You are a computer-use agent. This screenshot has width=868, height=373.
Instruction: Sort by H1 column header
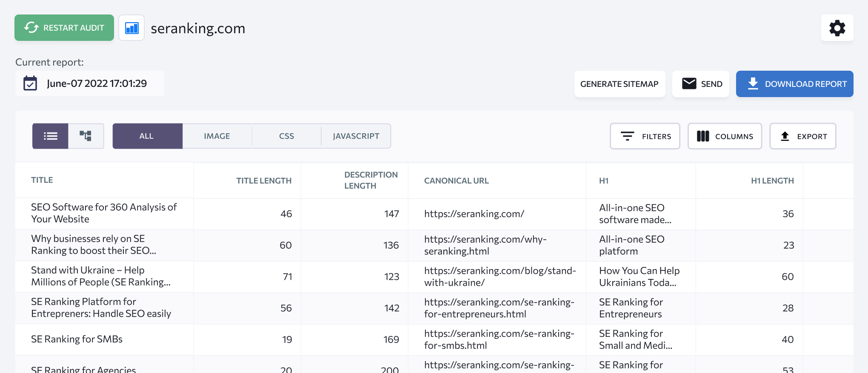tap(604, 181)
